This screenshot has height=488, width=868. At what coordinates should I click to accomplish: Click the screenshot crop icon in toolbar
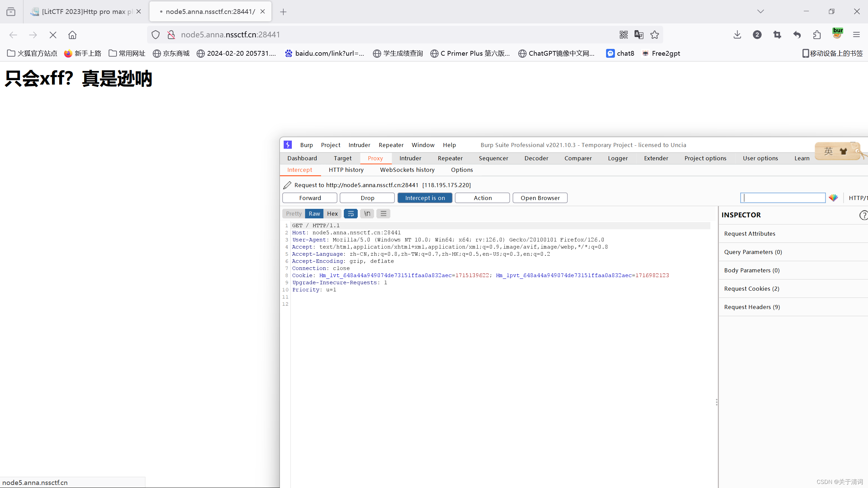click(x=777, y=35)
